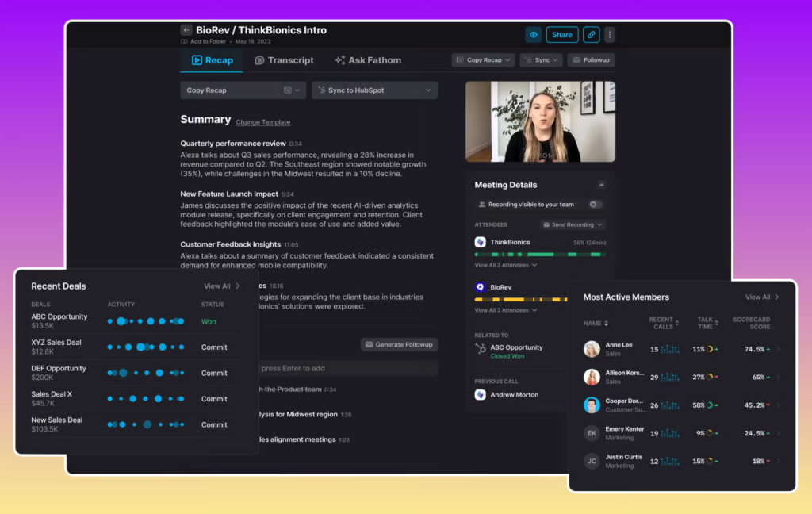812x514 pixels.
Task: Click the ThinkBionics attendee logo
Action: [x=481, y=242]
